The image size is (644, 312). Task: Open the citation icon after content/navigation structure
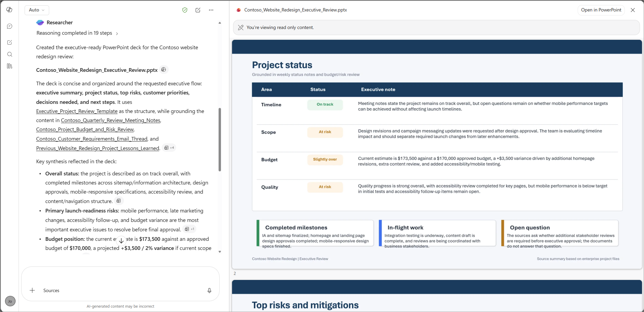pyautogui.click(x=119, y=201)
